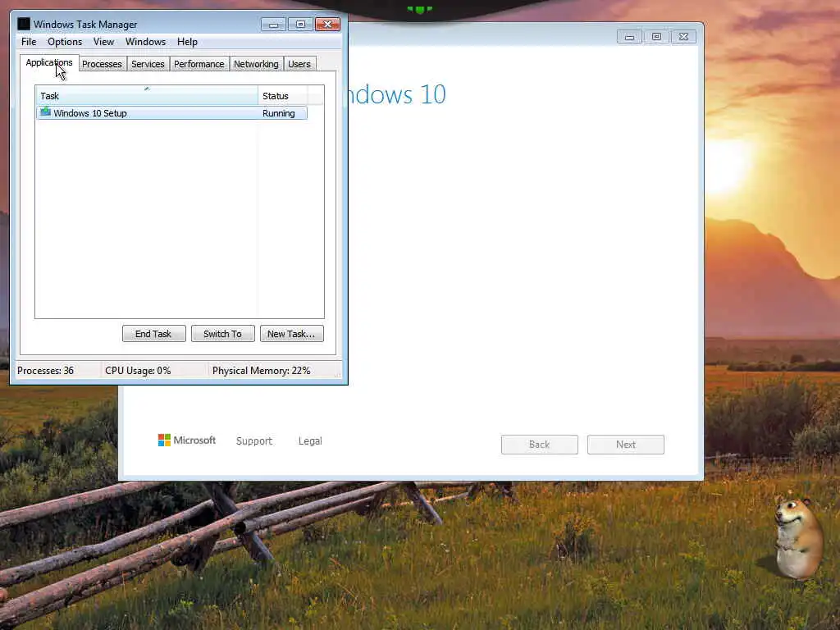Minimize the Windows 10 Setup window
840x630 pixels.
pyautogui.click(x=629, y=37)
